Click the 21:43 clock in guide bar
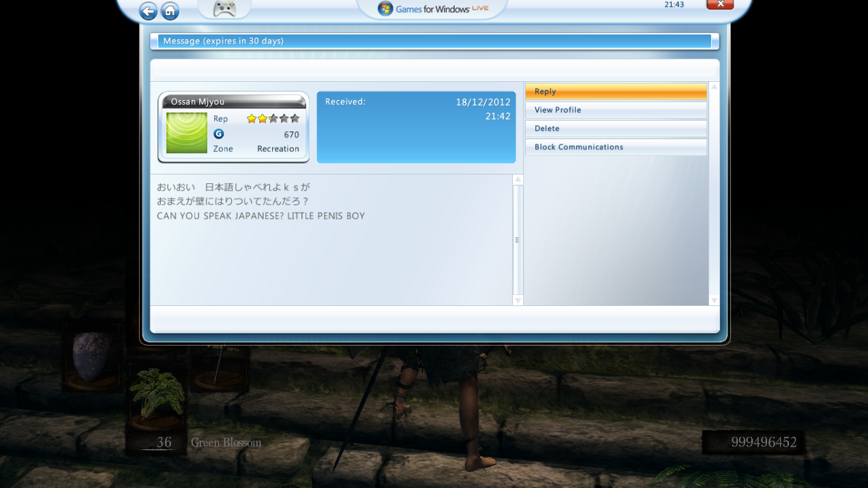868x488 pixels. tap(674, 4)
